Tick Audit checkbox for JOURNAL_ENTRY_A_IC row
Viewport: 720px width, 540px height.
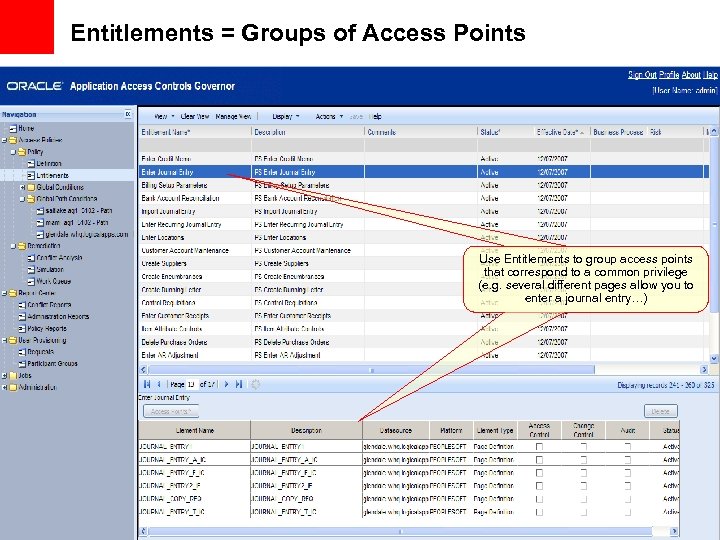(628, 460)
